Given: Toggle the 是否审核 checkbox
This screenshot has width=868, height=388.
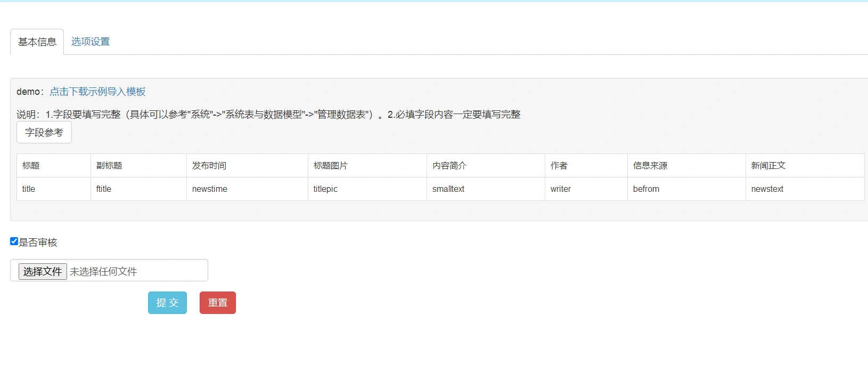Looking at the screenshot, I should pyautogui.click(x=14, y=241).
